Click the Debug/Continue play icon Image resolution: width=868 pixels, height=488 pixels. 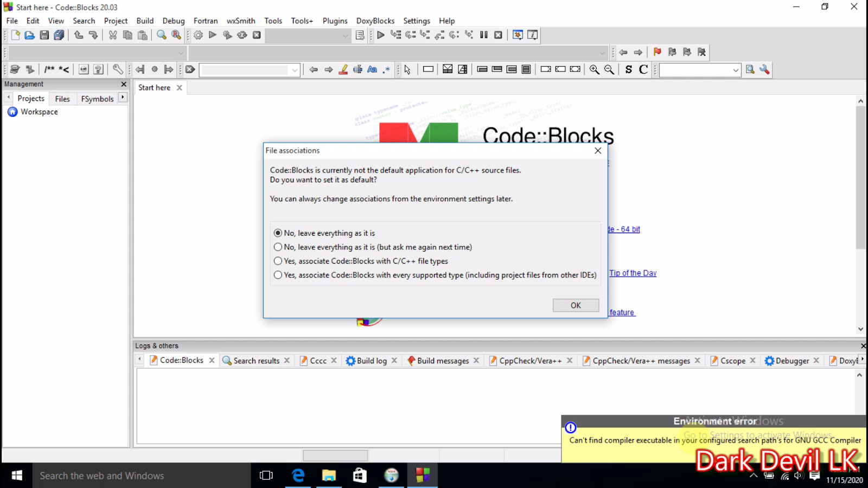tap(381, 35)
